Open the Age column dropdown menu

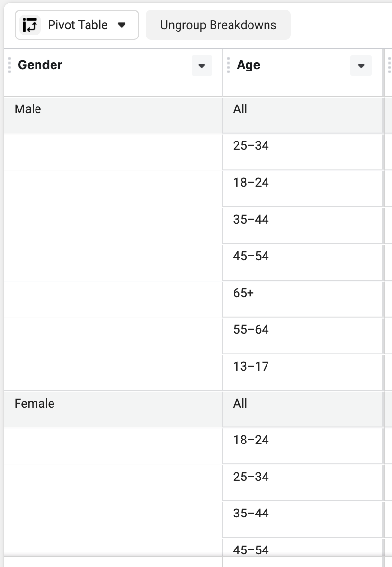click(x=361, y=66)
